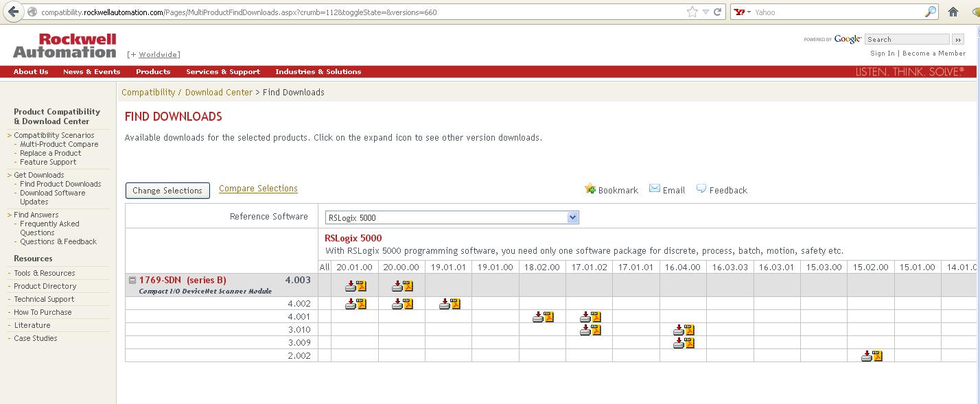The image size is (980, 404).
Task: Click the Become a Member link
Action: (x=934, y=54)
